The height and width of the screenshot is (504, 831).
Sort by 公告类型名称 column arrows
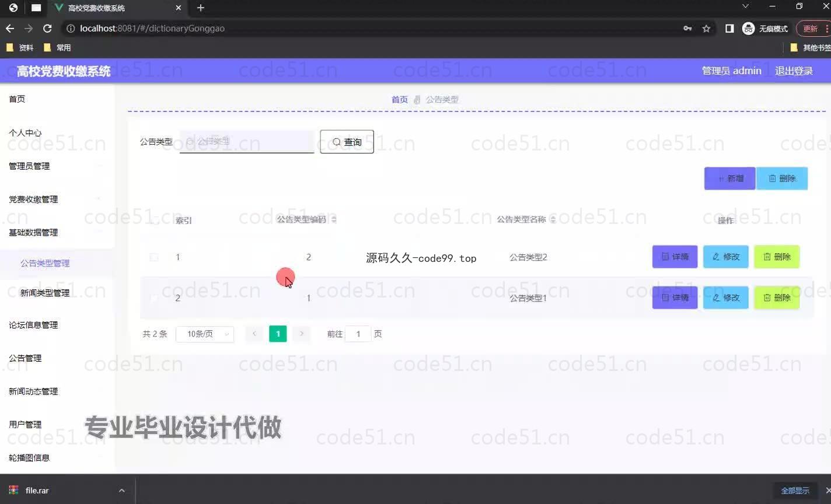[553, 219]
